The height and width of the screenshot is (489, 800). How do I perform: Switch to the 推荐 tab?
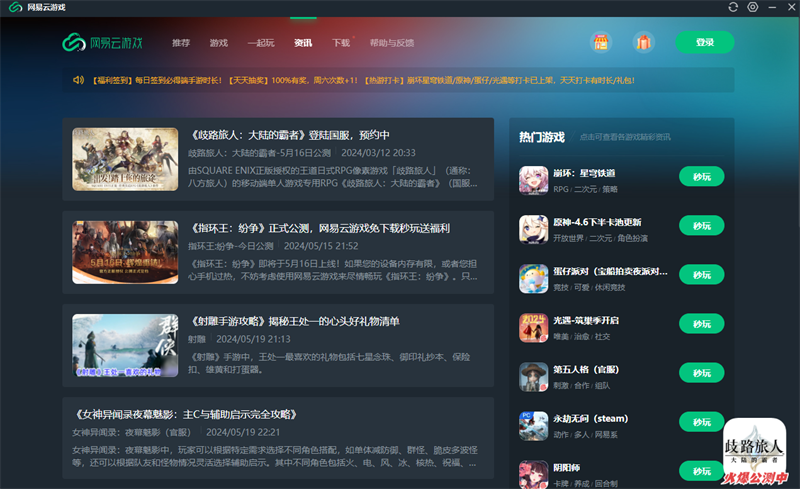click(x=181, y=43)
